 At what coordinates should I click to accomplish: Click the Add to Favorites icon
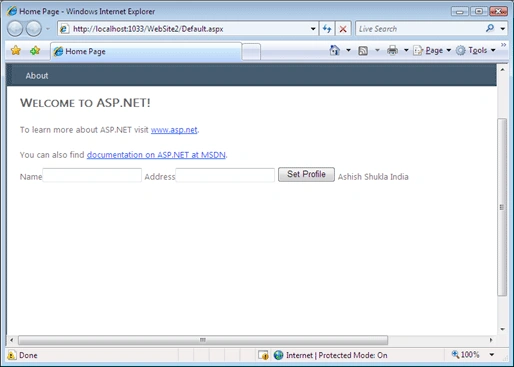pyautogui.click(x=35, y=51)
